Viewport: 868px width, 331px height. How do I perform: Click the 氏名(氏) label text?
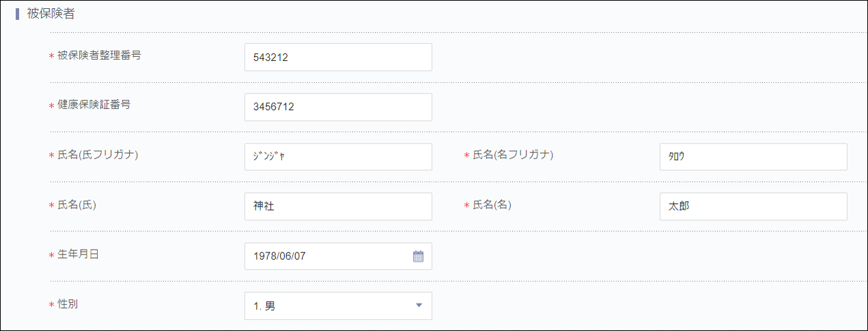(x=77, y=204)
